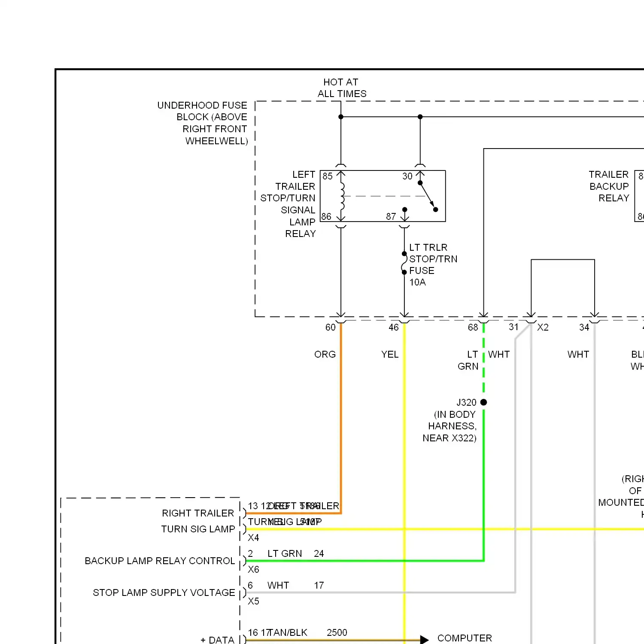
Task: Select the LT TRLR STOP/TRN FUSE 10A label
Action: 433,265
